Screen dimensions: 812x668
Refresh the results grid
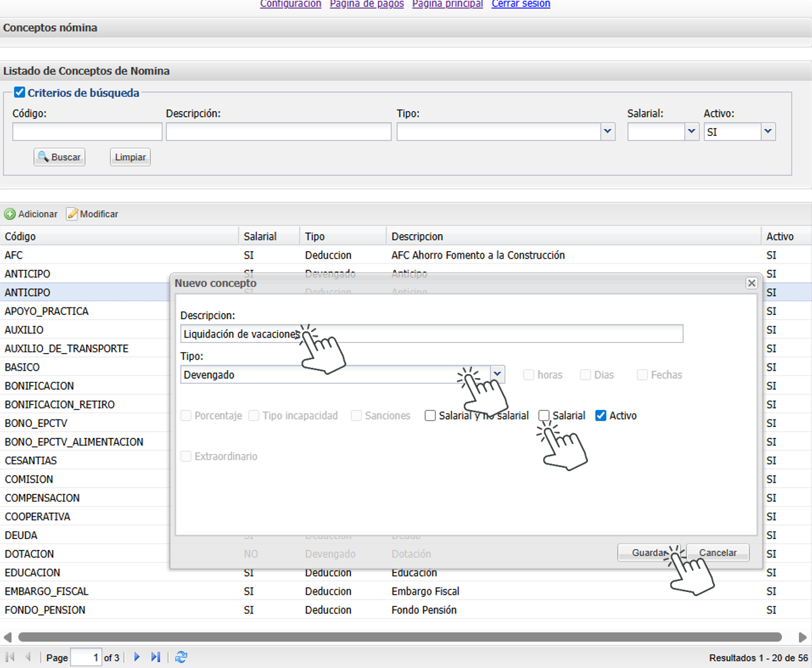coord(181,657)
